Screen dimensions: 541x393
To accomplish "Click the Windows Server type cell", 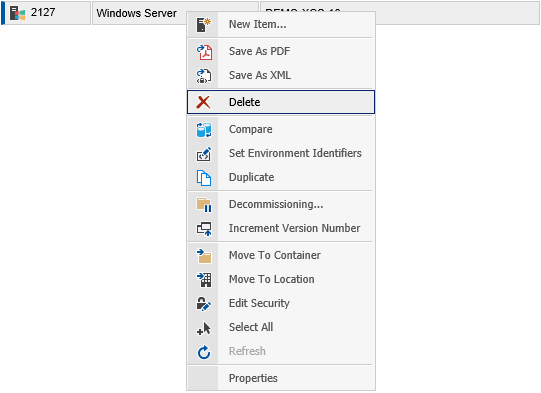I will [139, 13].
